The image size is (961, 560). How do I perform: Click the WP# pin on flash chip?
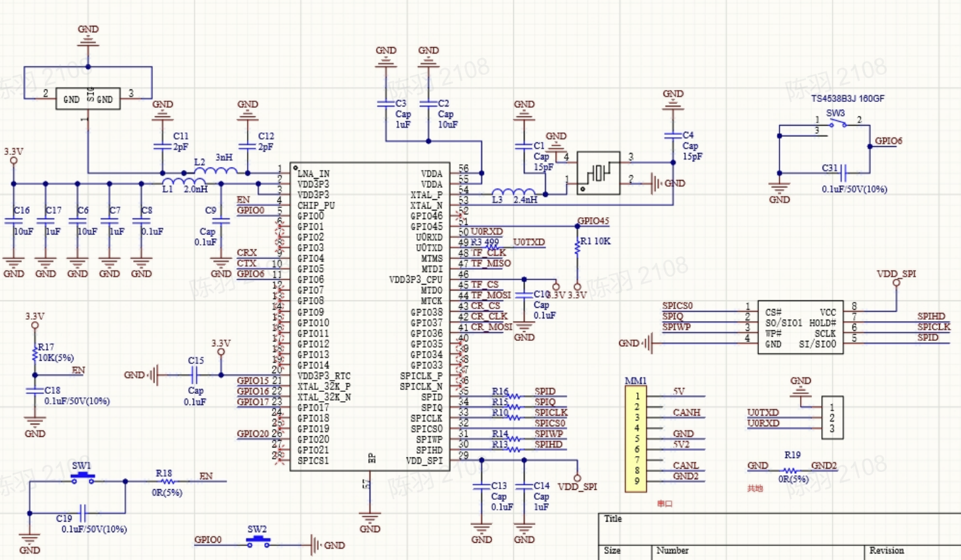click(774, 333)
